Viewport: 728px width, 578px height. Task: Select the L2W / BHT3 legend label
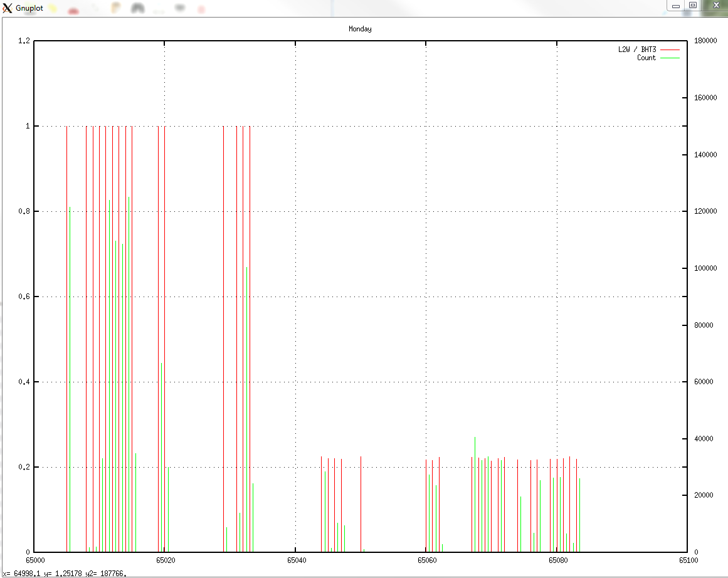tap(637, 49)
